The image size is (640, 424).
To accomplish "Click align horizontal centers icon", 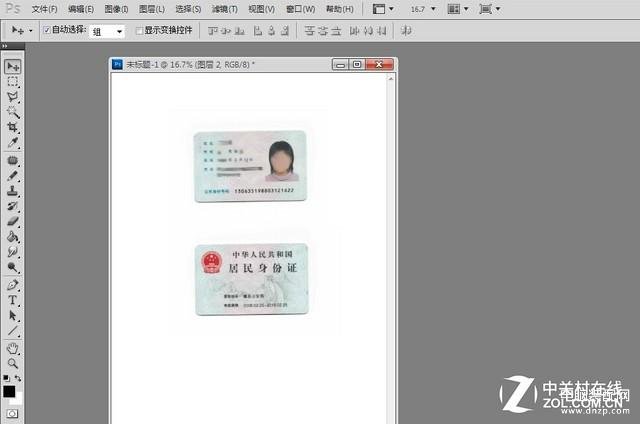I will tap(272, 31).
